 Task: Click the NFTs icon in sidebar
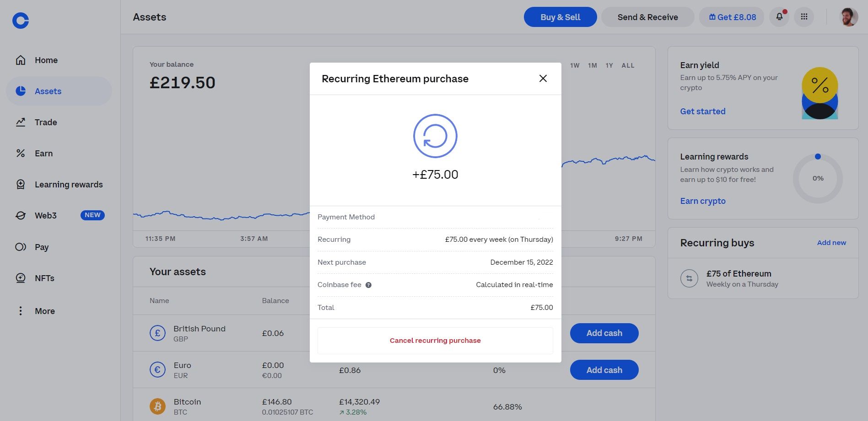coord(21,278)
